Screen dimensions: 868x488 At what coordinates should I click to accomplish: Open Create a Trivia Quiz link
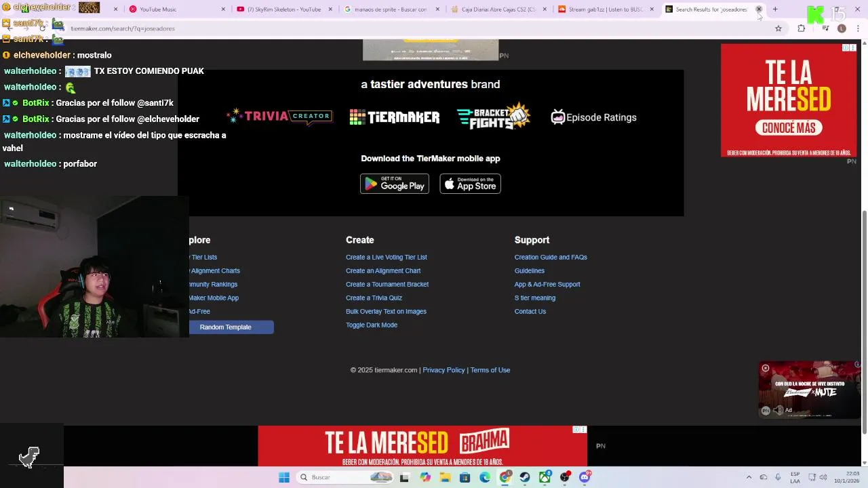click(x=374, y=298)
